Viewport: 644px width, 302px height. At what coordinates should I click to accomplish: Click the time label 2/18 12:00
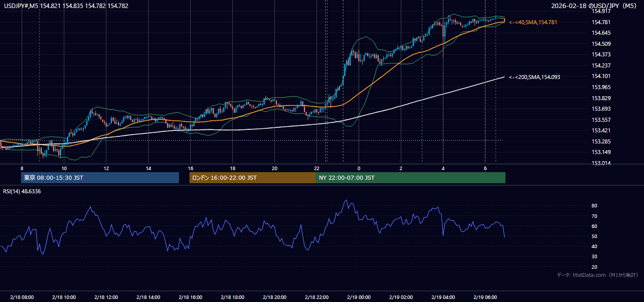tap(106, 297)
